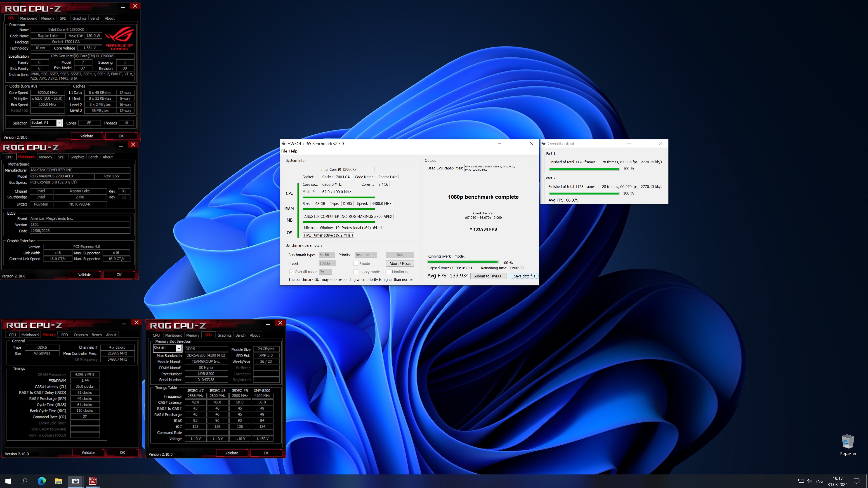868x488 pixels.
Task: Click the ROG Republic of Gamers logo
Action: [x=119, y=38]
